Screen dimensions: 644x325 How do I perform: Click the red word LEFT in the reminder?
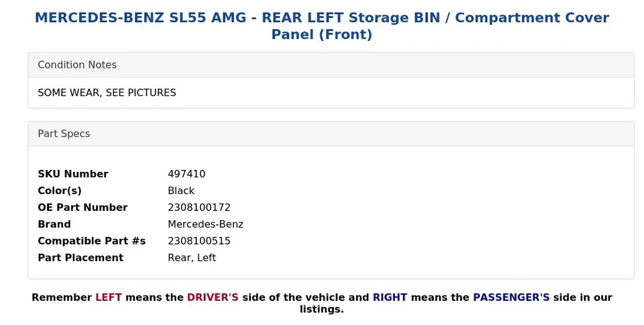click(x=109, y=297)
